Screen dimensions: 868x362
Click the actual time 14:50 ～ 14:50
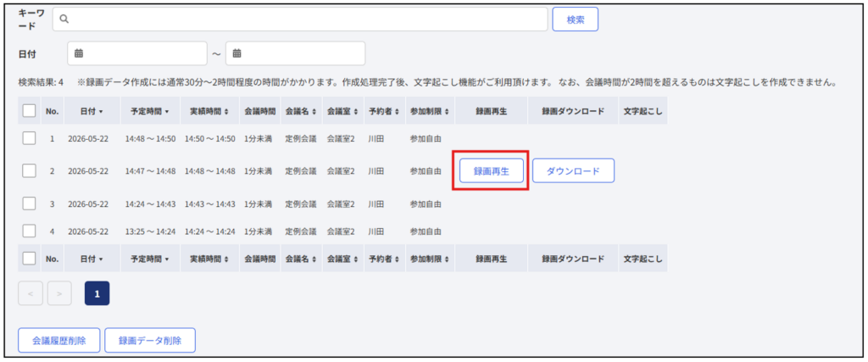(x=210, y=138)
